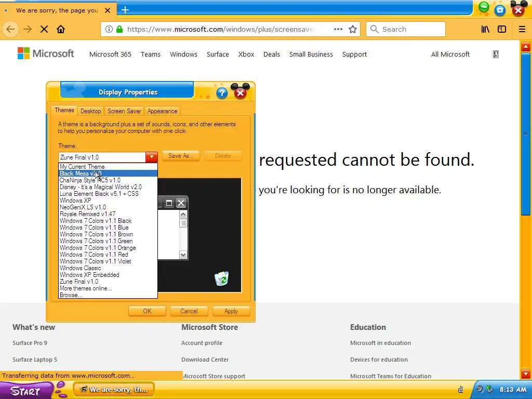Select 'Luna Element Black v5.1 + CSS'
The height and width of the screenshot is (399, 532).
pyautogui.click(x=108, y=194)
